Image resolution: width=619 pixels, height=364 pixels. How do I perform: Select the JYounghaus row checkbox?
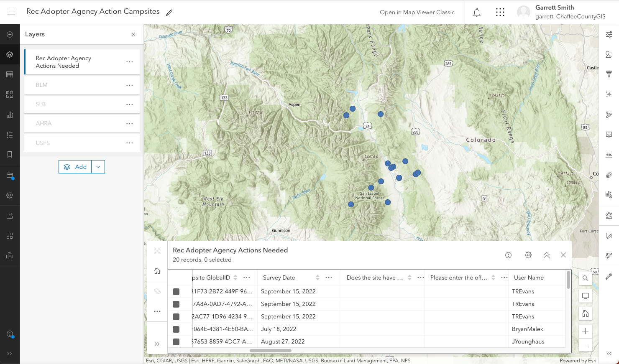[x=176, y=342]
